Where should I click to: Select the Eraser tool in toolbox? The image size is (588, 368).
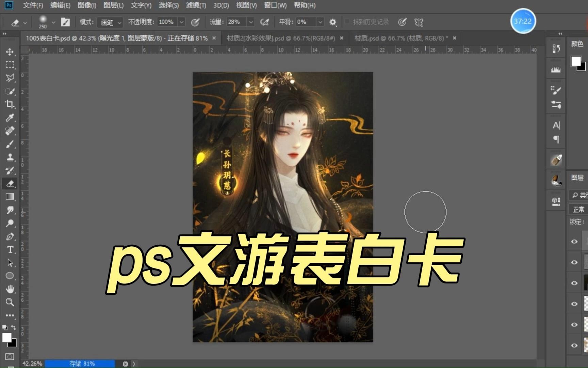tap(10, 184)
